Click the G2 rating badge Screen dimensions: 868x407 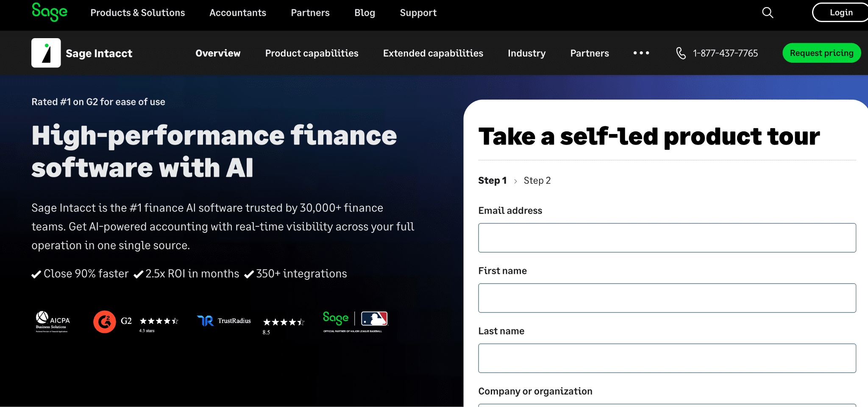coord(136,322)
